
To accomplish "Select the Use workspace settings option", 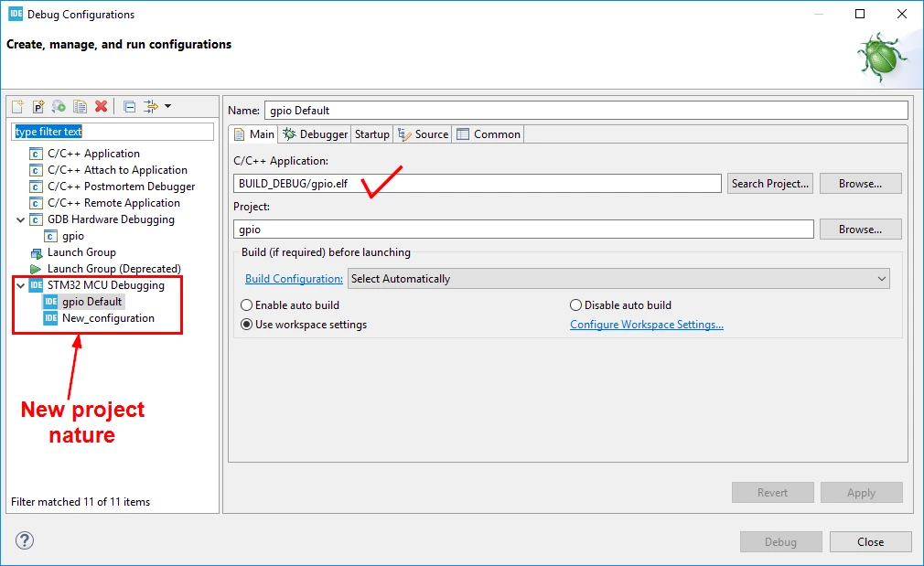I will coord(304,325).
